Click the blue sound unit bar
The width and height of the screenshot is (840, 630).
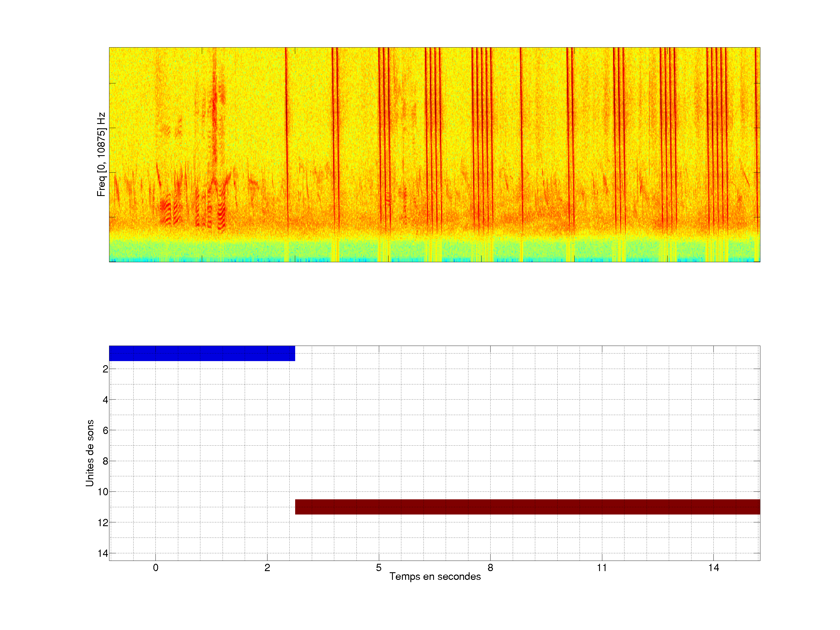[x=202, y=353]
